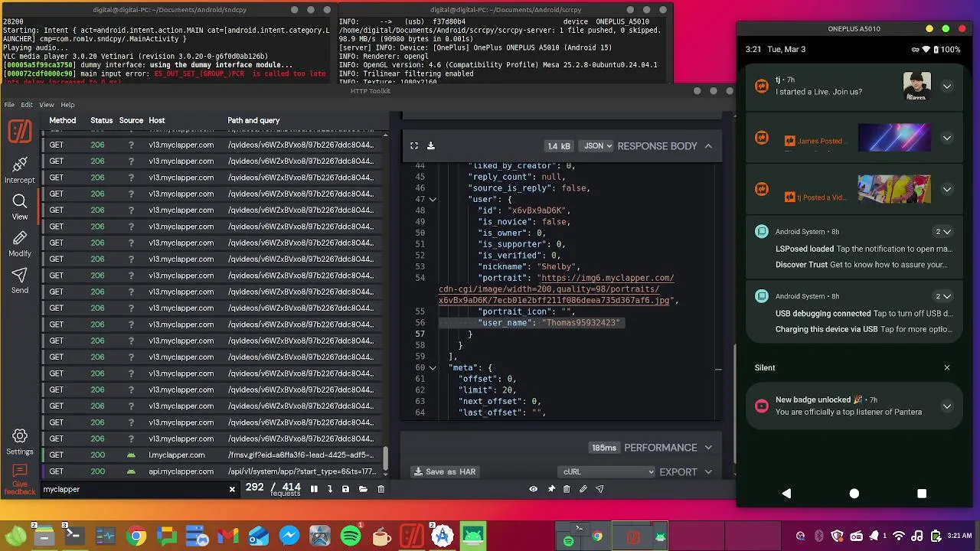Open the JSON format dropdown
The width and height of the screenshot is (980, 551).
(x=597, y=145)
